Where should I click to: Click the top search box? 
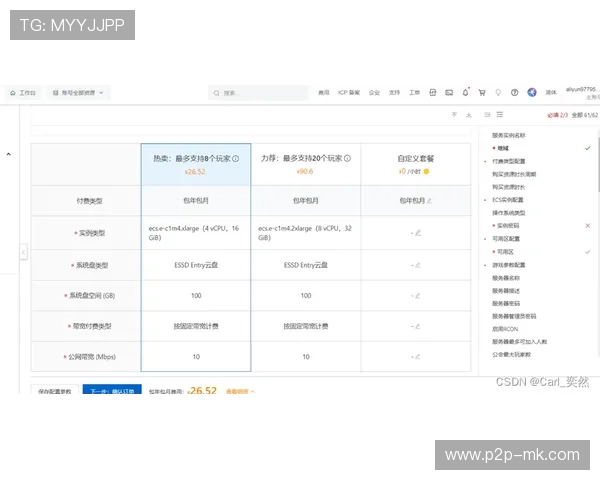point(258,93)
